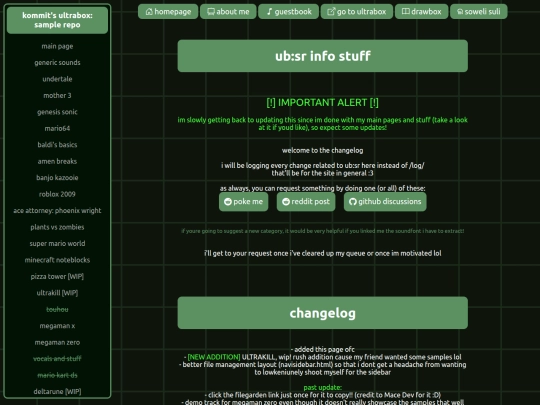The image size is (540, 405).
Task: Select baldi's basics sidebar link
Action: coord(57,145)
